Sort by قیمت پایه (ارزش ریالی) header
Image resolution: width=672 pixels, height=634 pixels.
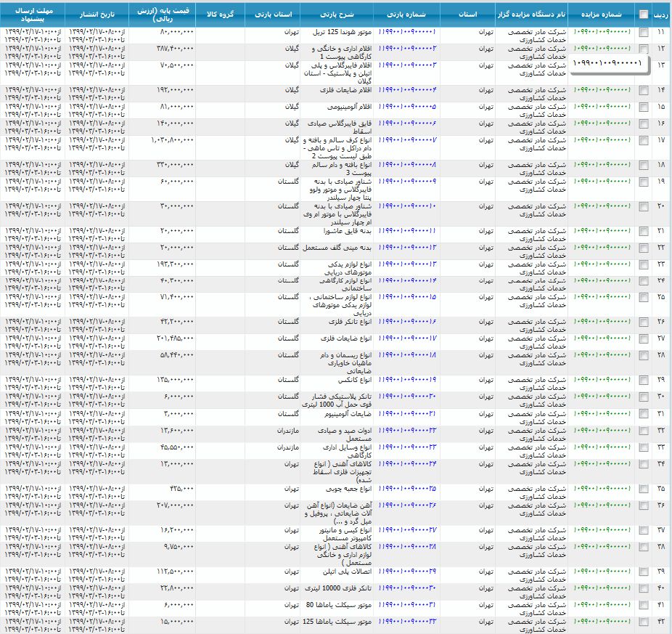pyautogui.click(x=163, y=14)
